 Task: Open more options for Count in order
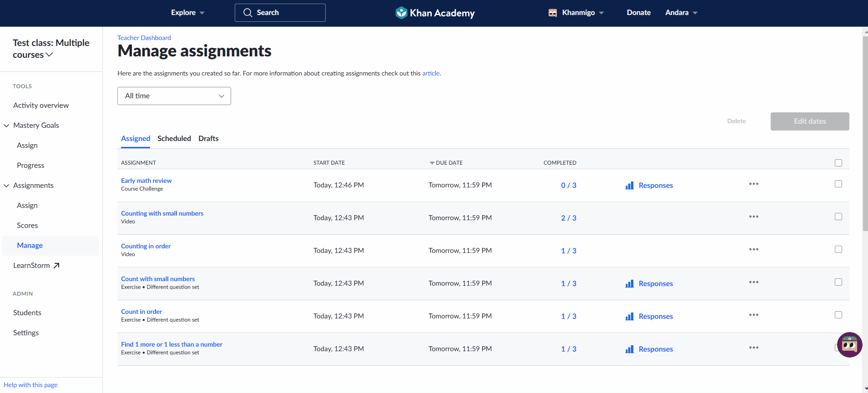(754, 315)
